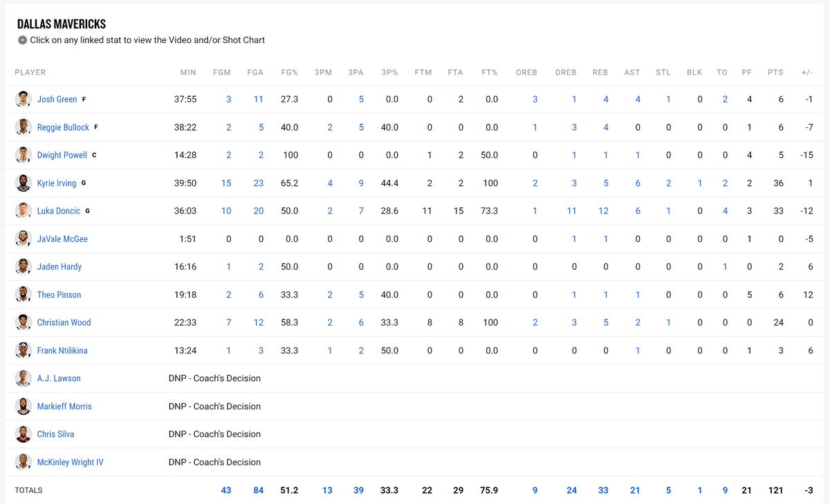Open McKinley Wright IV player link
The height and width of the screenshot is (504, 830).
(70, 462)
